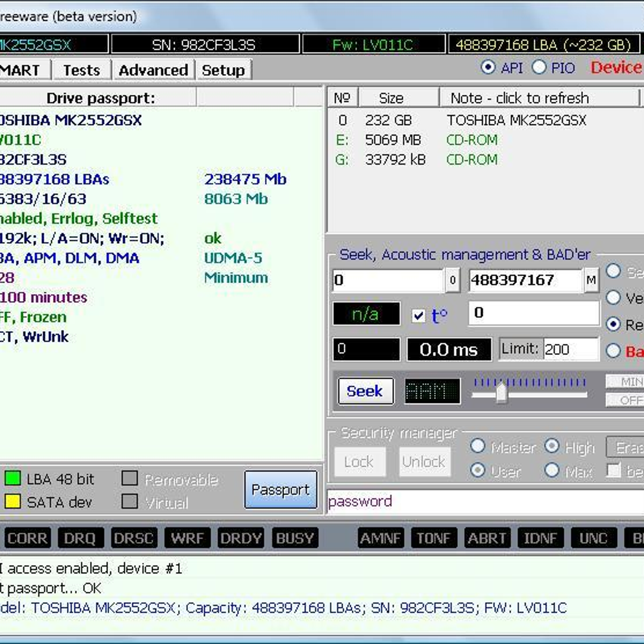Select the User password radio
The image size is (644, 644).
click(478, 470)
